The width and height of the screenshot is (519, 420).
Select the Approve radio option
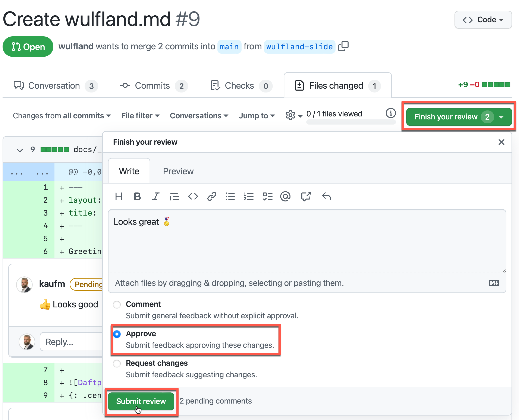click(x=117, y=334)
